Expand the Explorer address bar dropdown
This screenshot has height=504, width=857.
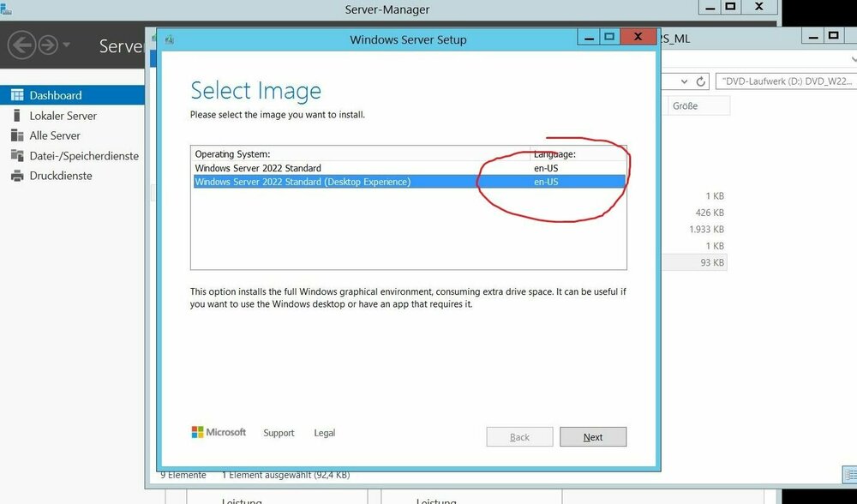pos(683,81)
